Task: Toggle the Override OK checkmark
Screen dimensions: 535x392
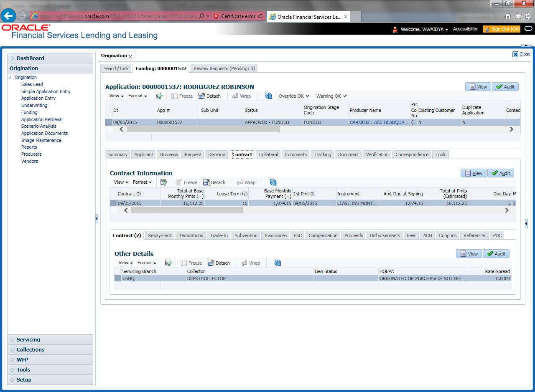Action: point(308,96)
